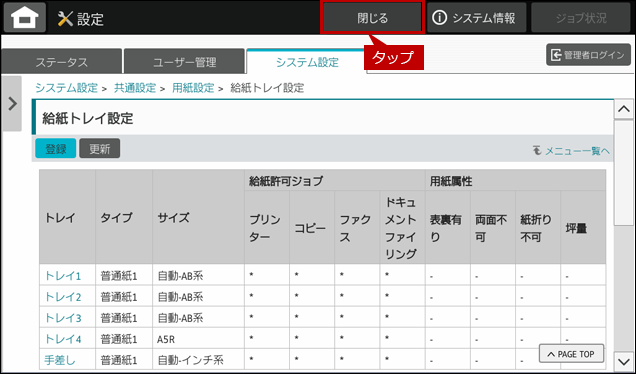The image size is (636, 374).
Task: Switch to ユーザー管理 tab
Action: point(185,62)
